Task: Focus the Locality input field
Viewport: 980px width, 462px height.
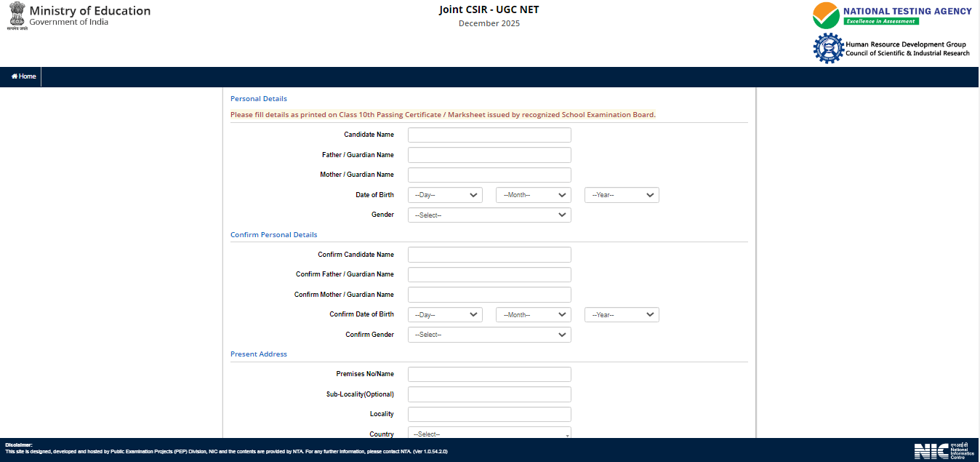Action: point(489,414)
